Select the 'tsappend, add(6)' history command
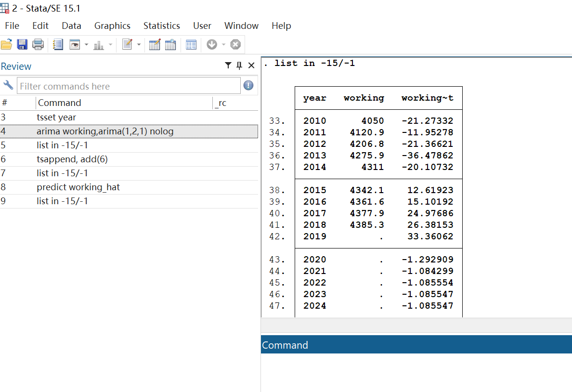The width and height of the screenshot is (572, 392). coord(72,159)
